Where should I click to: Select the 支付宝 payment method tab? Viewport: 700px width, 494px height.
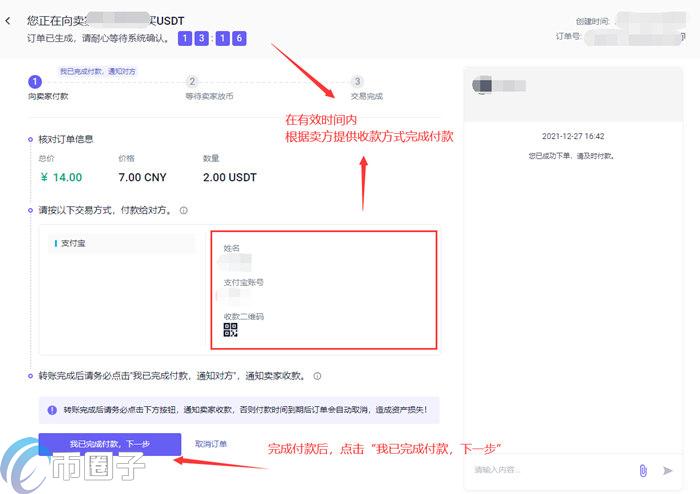tap(122, 243)
